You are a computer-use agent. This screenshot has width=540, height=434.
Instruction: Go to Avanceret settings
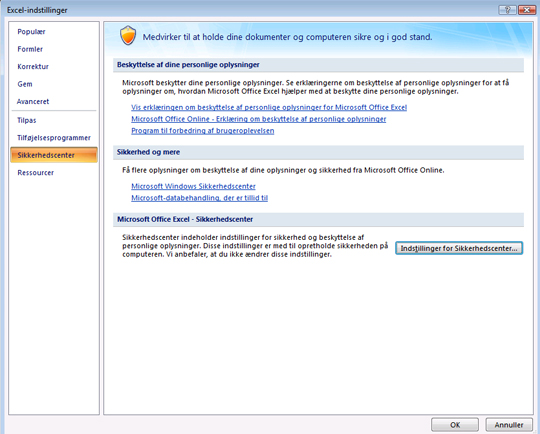pos(33,102)
